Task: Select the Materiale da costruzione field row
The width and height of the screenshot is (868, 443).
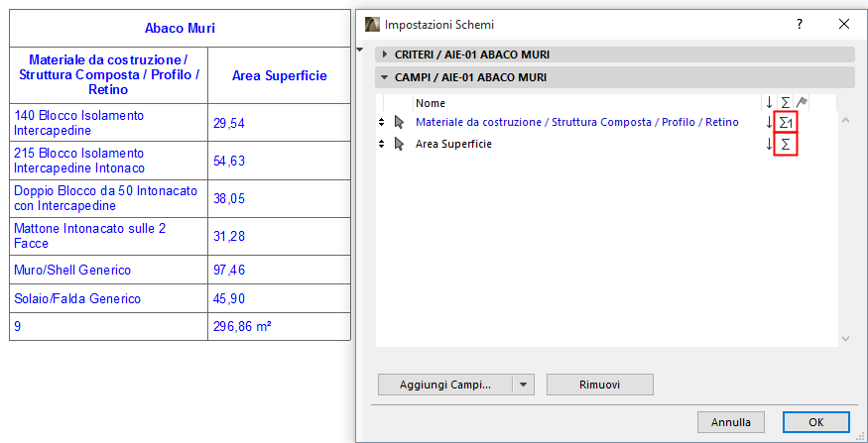Action: 576,122
